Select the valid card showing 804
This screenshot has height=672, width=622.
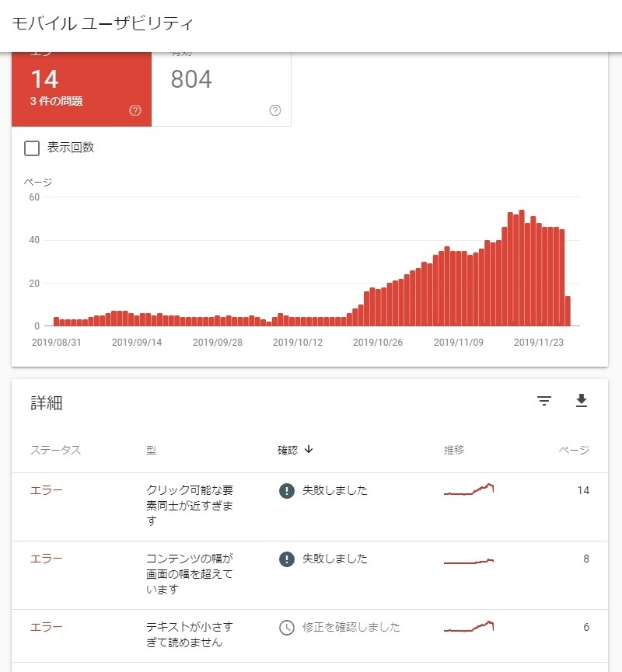(222, 89)
